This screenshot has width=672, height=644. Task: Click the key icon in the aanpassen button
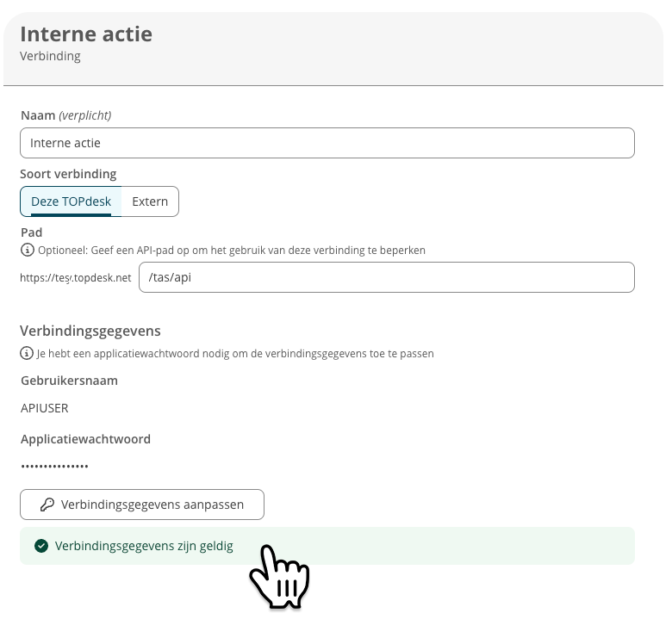click(x=47, y=505)
